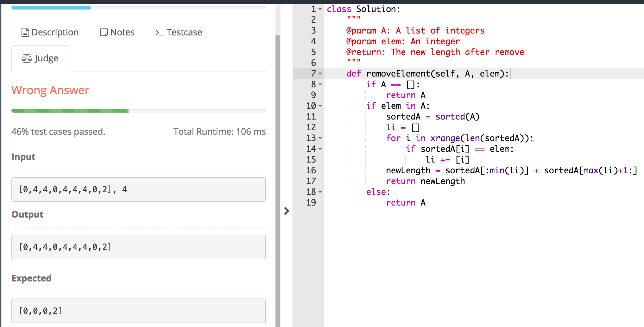The width and height of the screenshot is (644, 327).
Task: Click the 'newLength = sortedA[:min(li)]' code line
Action: (512, 170)
